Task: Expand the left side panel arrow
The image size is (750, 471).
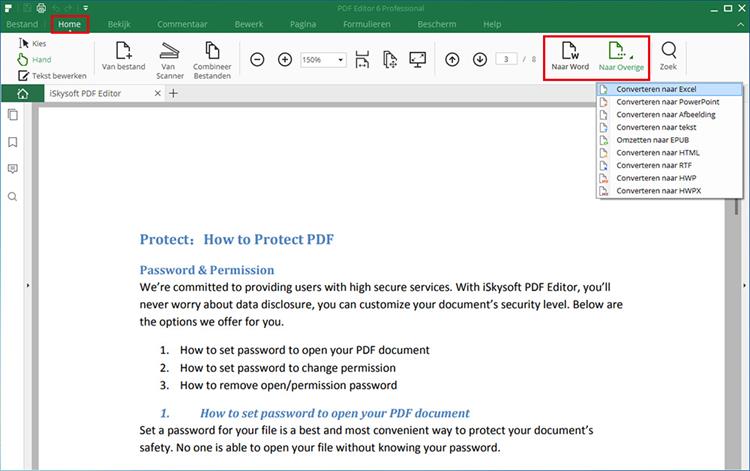Action: 28,285
